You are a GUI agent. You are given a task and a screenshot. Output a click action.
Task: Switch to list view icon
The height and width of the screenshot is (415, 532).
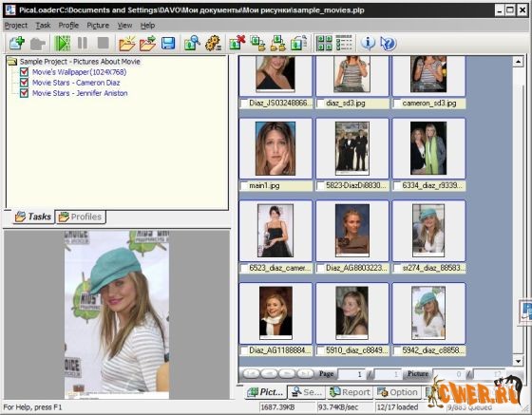(344, 43)
